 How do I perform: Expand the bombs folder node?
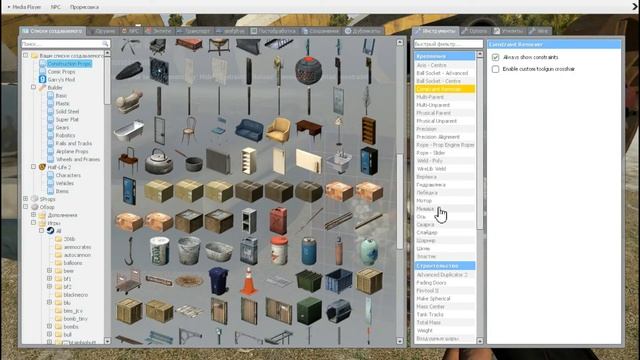(49, 327)
